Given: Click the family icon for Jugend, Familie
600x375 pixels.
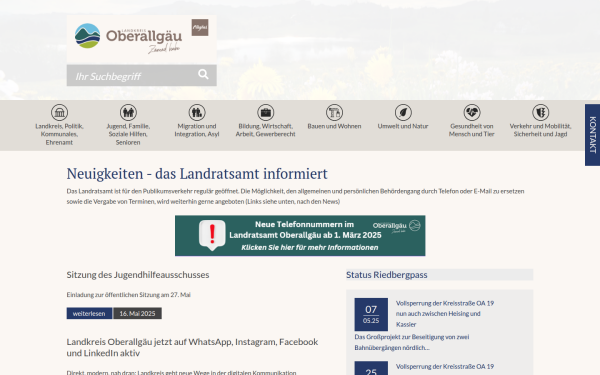Looking at the screenshot, I should point(128,112).
